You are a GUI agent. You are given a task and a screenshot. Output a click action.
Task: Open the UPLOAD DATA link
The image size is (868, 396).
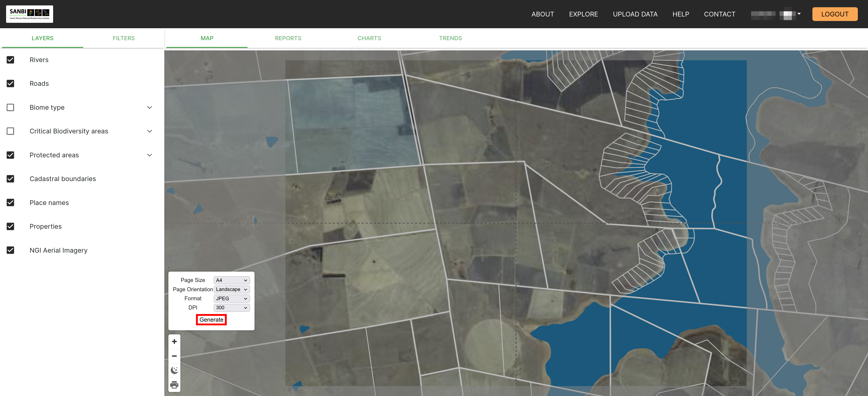(x=635, y=14)
